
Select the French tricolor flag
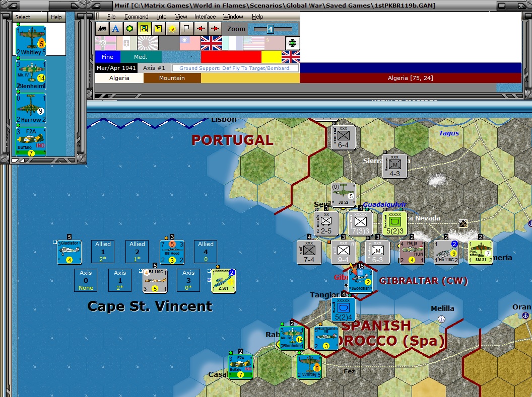[232, 43]
